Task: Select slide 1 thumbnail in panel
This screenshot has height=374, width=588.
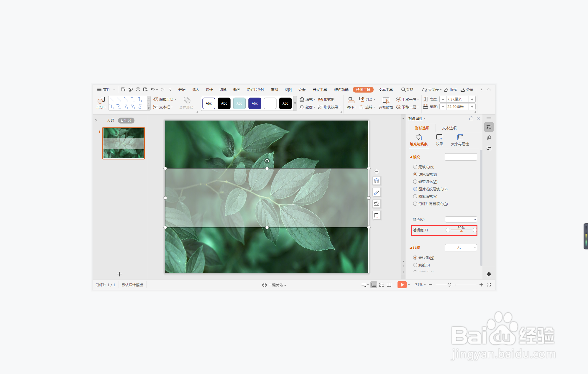Action: click(124, 143)
